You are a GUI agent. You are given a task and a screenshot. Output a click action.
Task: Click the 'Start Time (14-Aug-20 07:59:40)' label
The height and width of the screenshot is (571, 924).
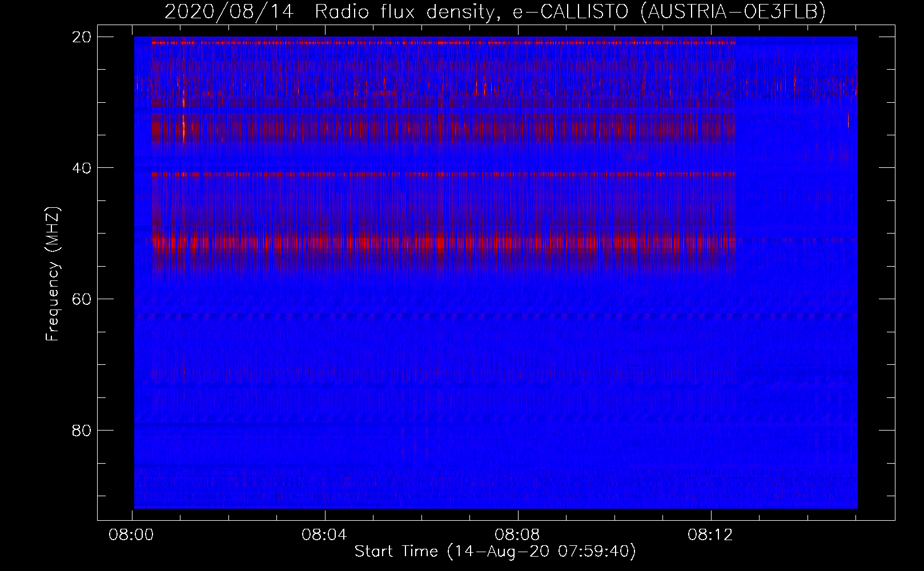[495, 552]
